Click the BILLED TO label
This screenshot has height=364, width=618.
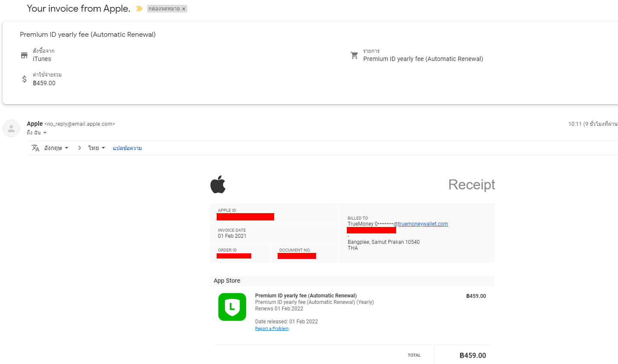click(x=358, y=218)
